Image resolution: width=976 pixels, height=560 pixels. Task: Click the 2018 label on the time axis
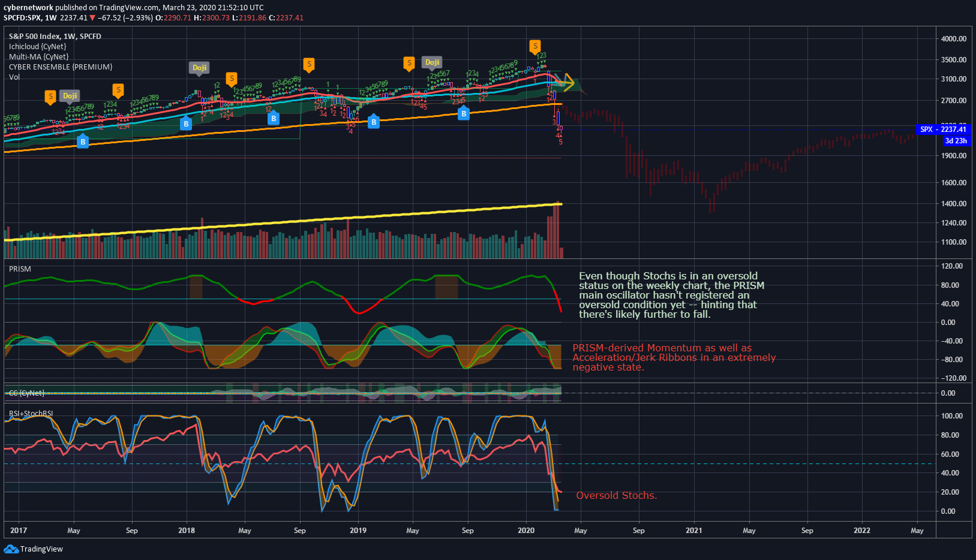[187, 531]
